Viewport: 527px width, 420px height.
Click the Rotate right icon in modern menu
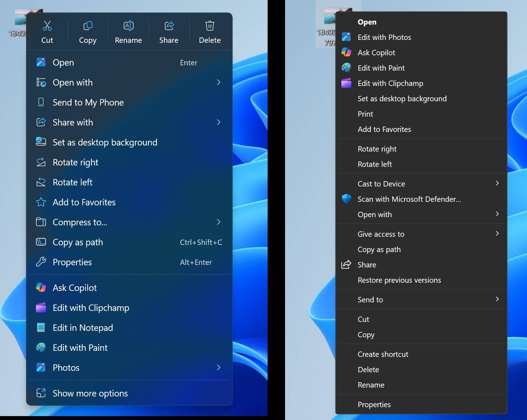tap(41, 162)
